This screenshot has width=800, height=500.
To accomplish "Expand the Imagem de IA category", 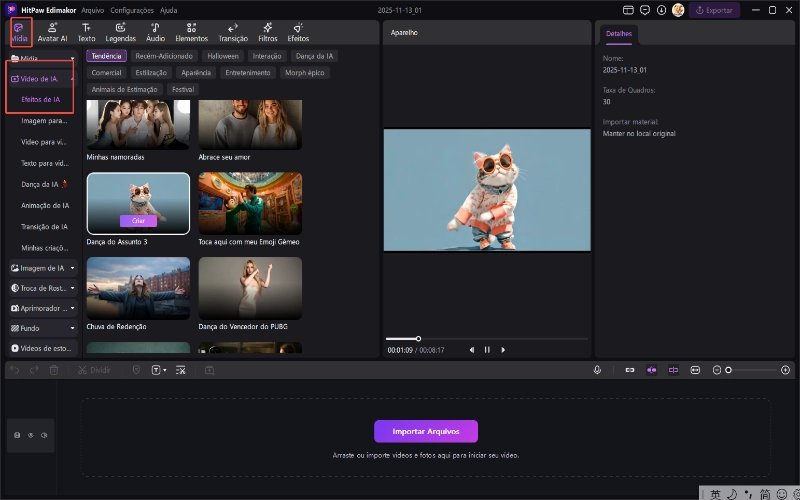I will pos(43,268).
